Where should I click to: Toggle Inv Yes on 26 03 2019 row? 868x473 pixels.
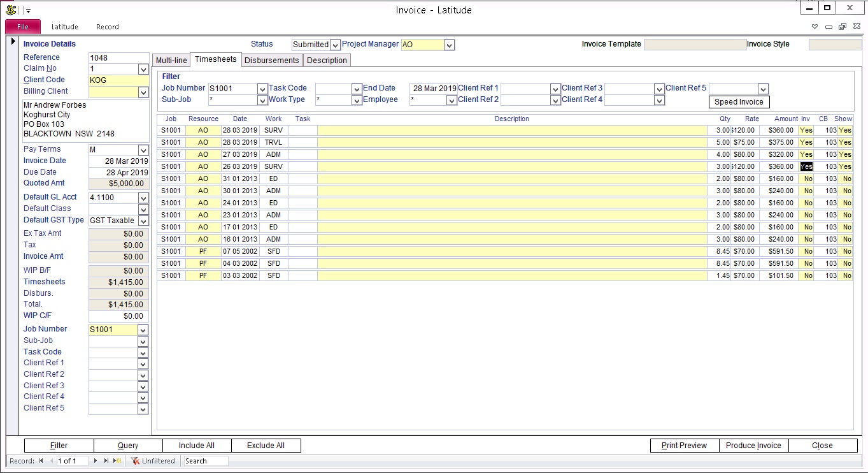(806, 166)
